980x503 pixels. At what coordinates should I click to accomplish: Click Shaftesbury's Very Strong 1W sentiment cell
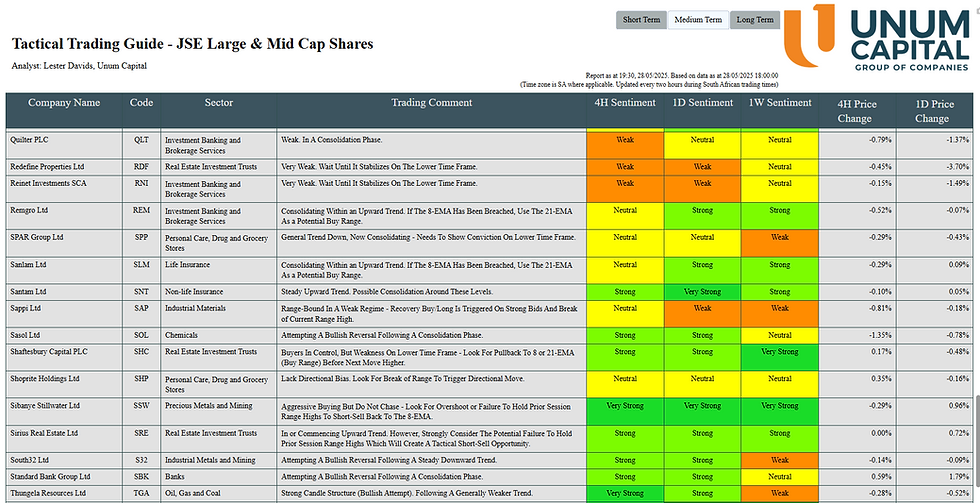pyautogui.click(x=779, y=357)
